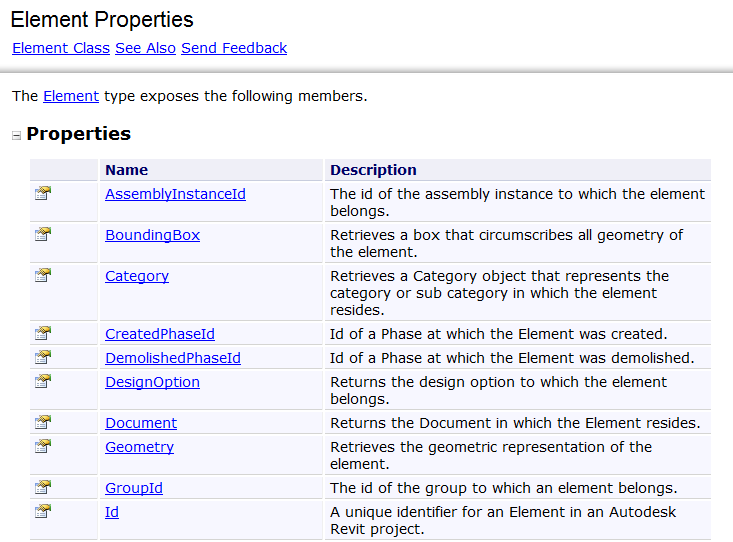Image resolution: width=733 pixels, height=542 pixels.
Task: Open the Element Class link
Action: pyautogui.click(x=61, y=48)
